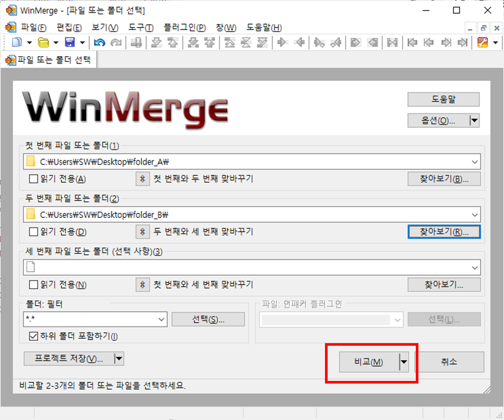Expand the 옵션(O) button dropdown arrow
Image resolution: width=504 pixels, height=420 pixels.
click(x=474, y=121)
